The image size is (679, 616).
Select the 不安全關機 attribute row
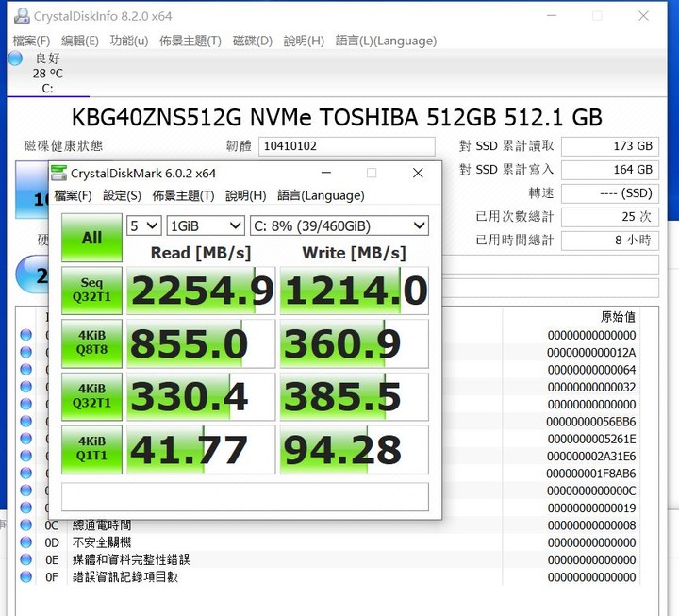coord(328,542)
